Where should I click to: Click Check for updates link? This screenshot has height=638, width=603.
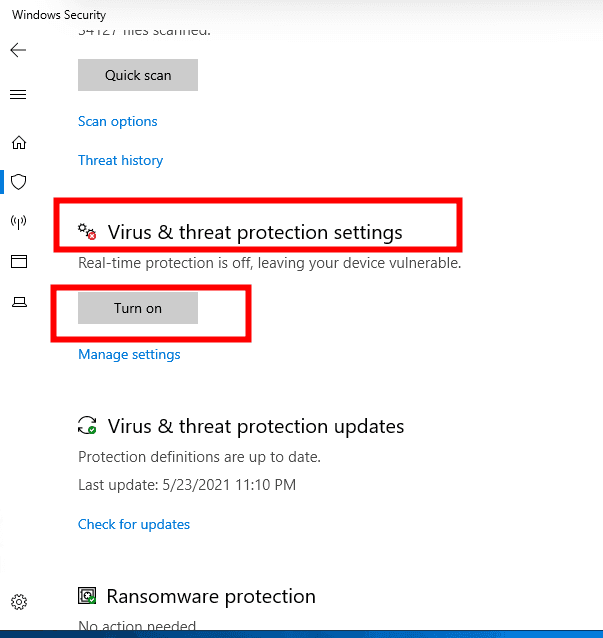(x=134, y=524)
